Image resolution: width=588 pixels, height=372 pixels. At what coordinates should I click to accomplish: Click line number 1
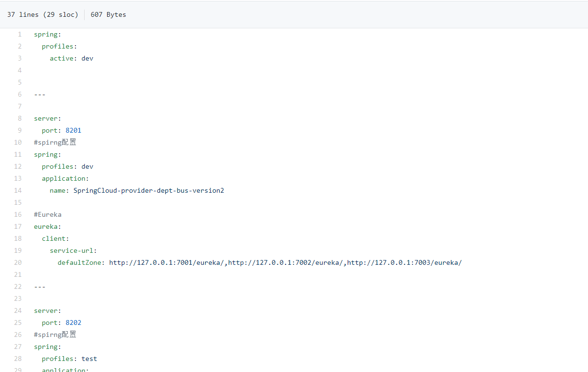20,34
